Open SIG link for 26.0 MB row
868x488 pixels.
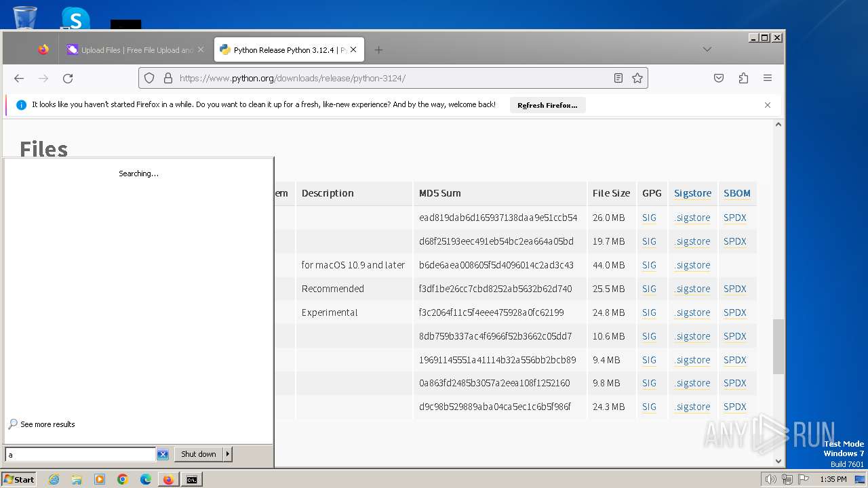point(649,218)
